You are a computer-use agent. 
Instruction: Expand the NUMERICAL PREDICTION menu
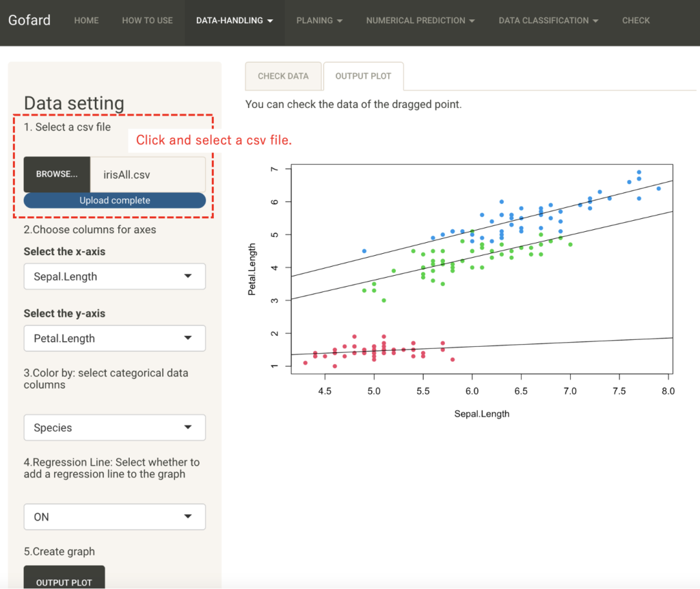pos(420,21)
